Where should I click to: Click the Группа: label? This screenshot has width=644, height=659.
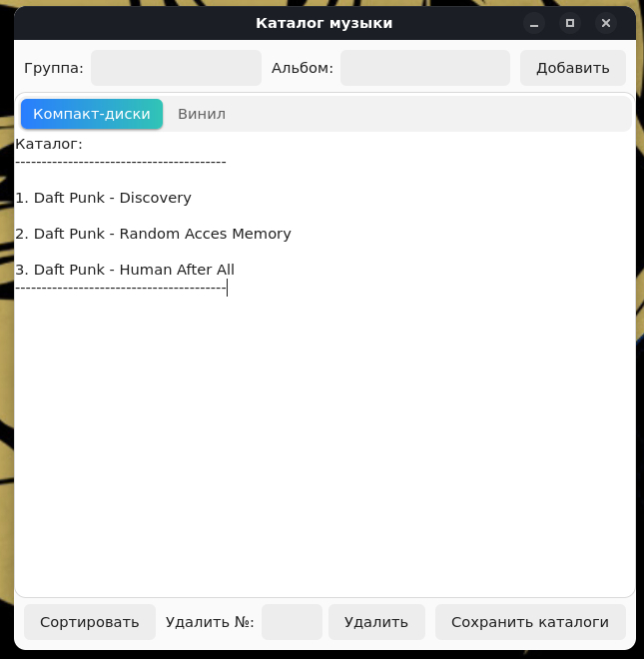[54, 68]
